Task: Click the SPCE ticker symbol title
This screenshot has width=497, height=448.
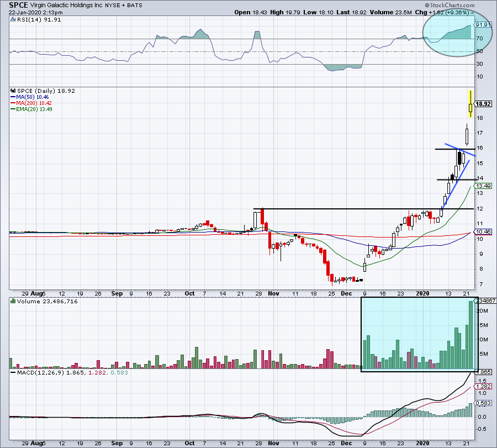Action: click(x=19, y=5)
